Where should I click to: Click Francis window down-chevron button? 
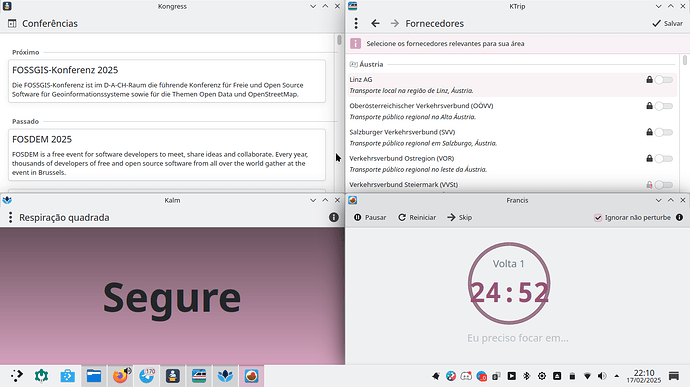coord(658,200)
